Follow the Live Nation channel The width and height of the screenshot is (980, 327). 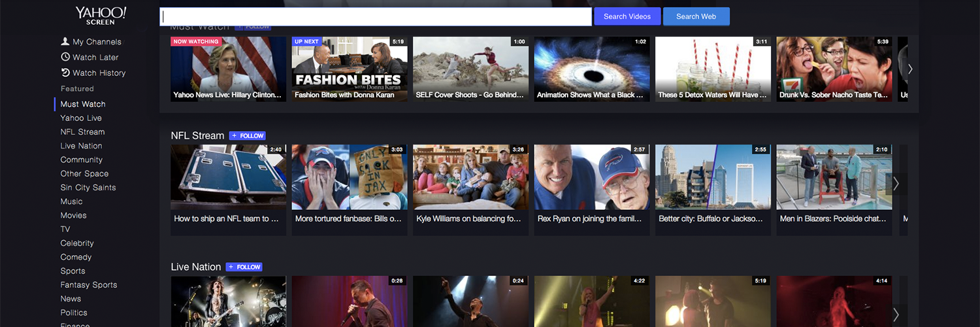[x=244, y=267]
